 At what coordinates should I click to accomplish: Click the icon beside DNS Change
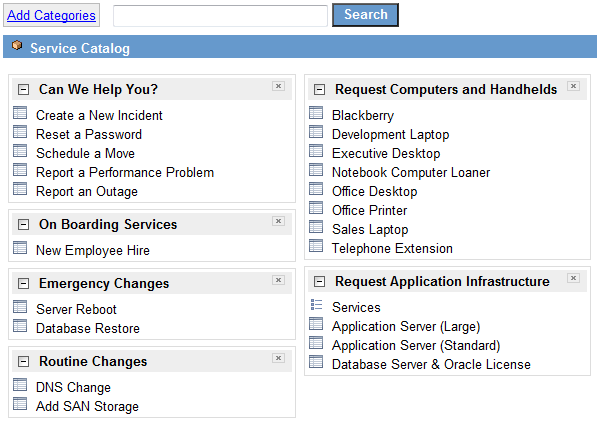tap(20, 385)
